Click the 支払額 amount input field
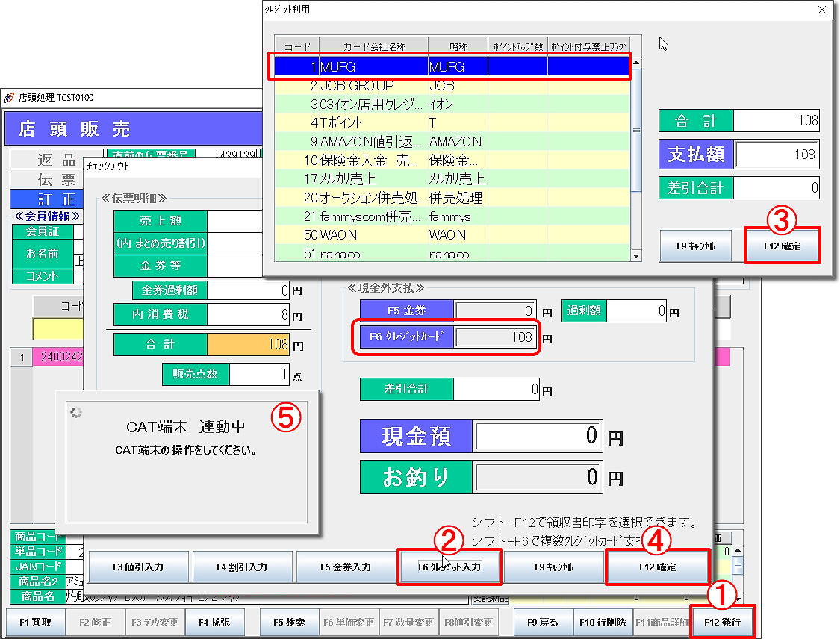Viewport: 840px width, 639px height. (777, 154)
